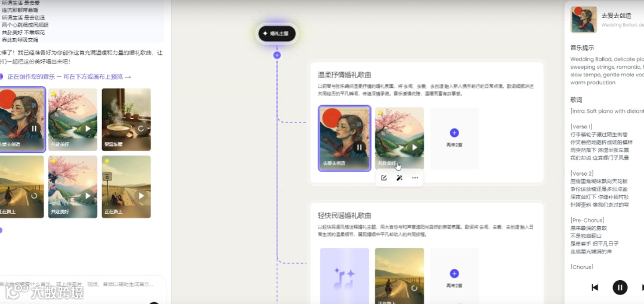Click the previous track button in player

click(x=595, y=287)
